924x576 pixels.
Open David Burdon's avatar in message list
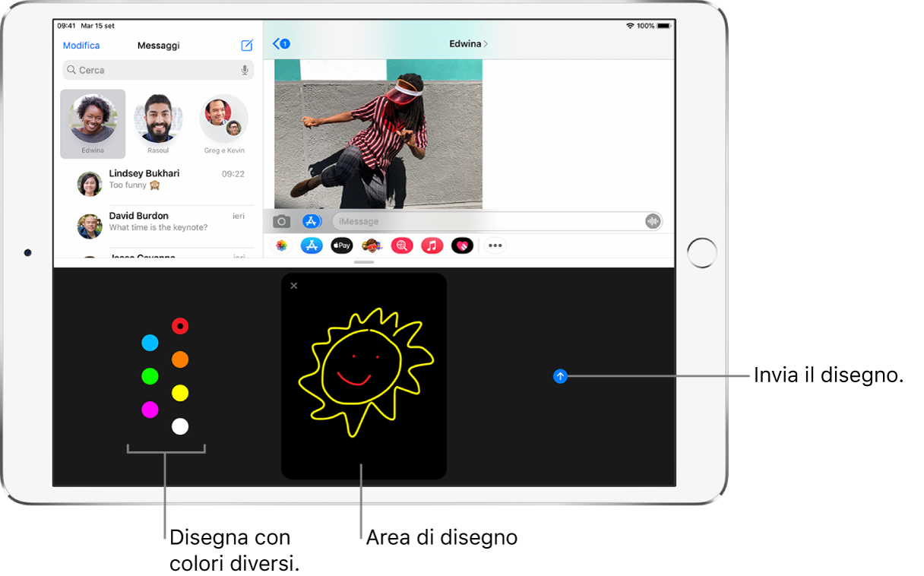point(90,226)
